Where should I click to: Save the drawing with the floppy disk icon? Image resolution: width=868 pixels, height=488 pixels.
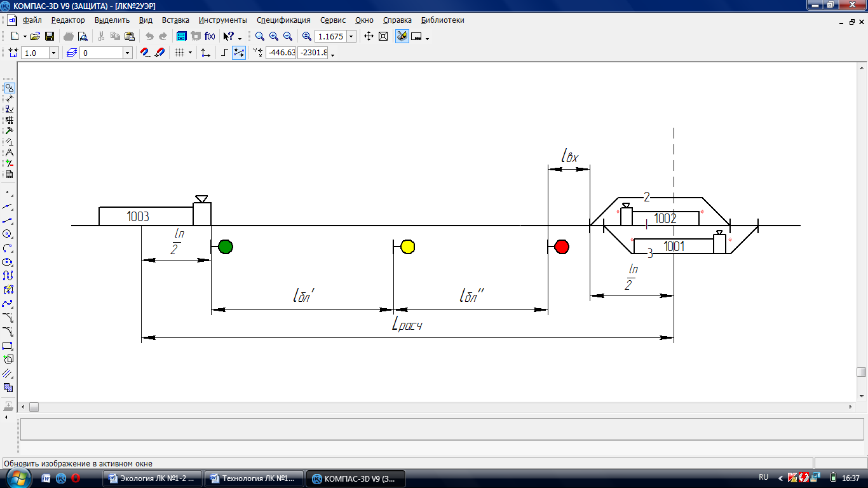tap(49, 37)
